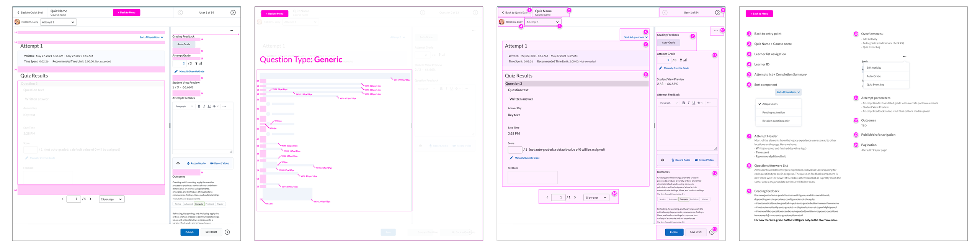Screen dimensions: 980x250
Task: Select 'Compete' outcome level in leftmost mockup
Action: [x=199, y=204]
